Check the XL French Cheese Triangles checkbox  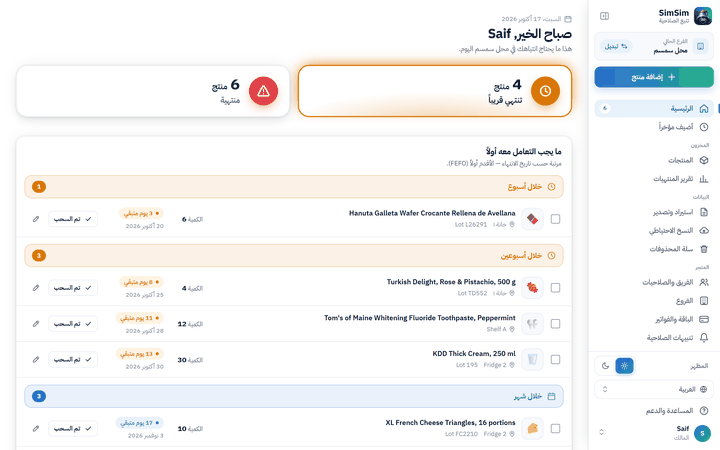(x=555, y=428)
